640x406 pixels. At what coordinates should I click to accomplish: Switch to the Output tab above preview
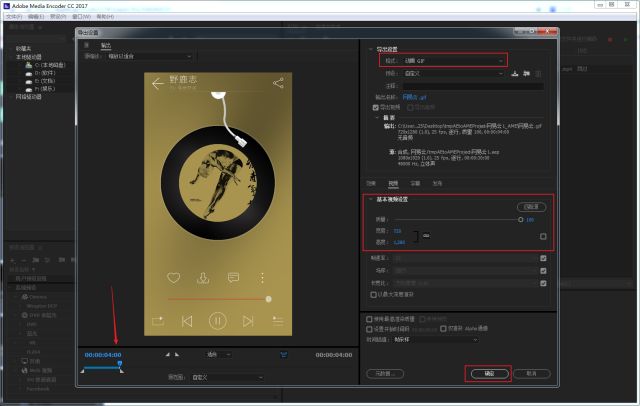tap(106, 45)
